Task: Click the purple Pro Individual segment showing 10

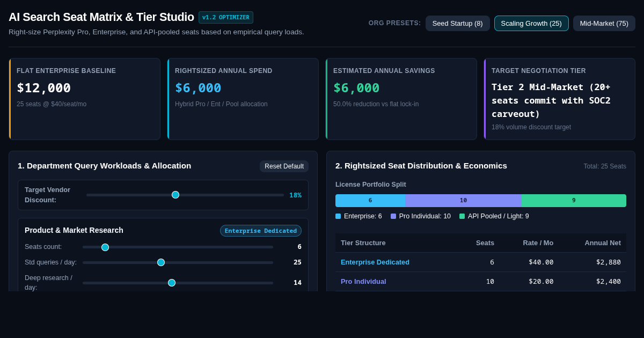Action: pos(463,201)
